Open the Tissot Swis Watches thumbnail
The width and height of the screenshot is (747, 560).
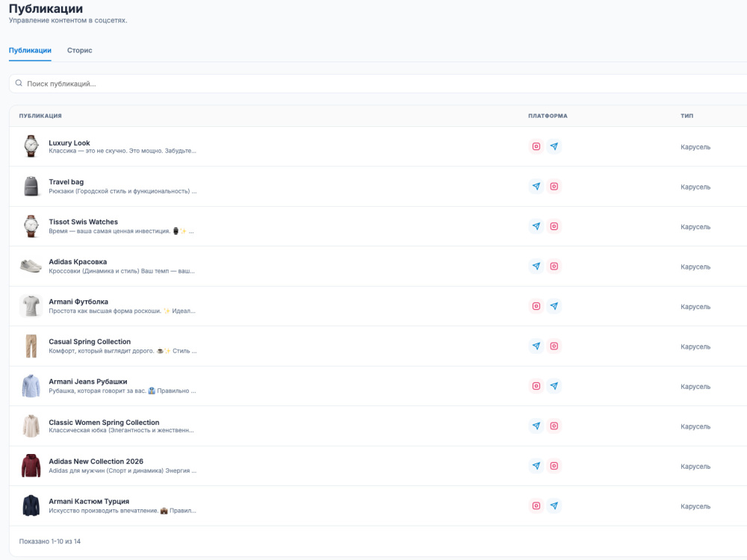pyautogui.click(x=31, y=226)
